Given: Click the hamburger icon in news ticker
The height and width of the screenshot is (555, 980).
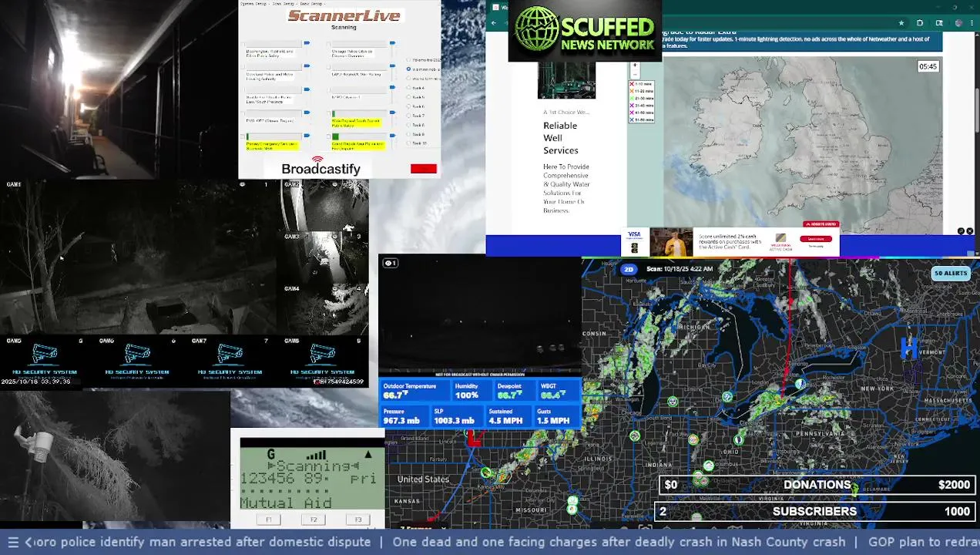Looking at the screenshot, I should (13, 542).
